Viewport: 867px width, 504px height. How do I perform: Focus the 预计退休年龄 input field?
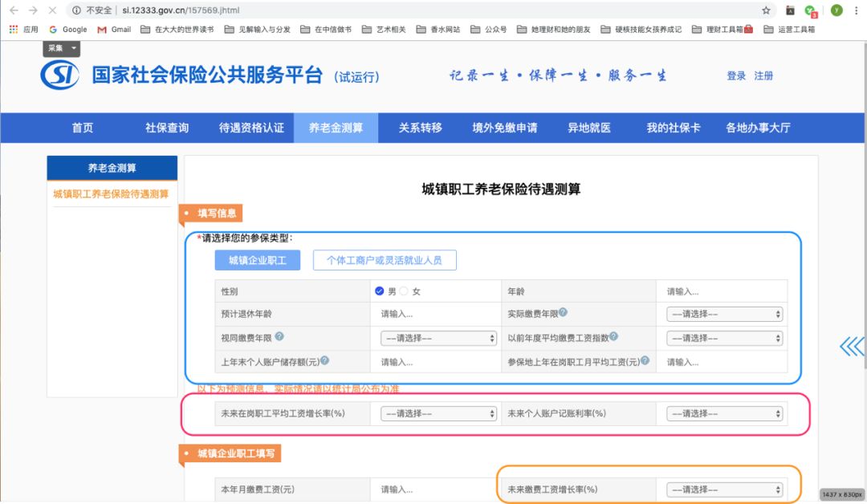[x=435, y=314]
